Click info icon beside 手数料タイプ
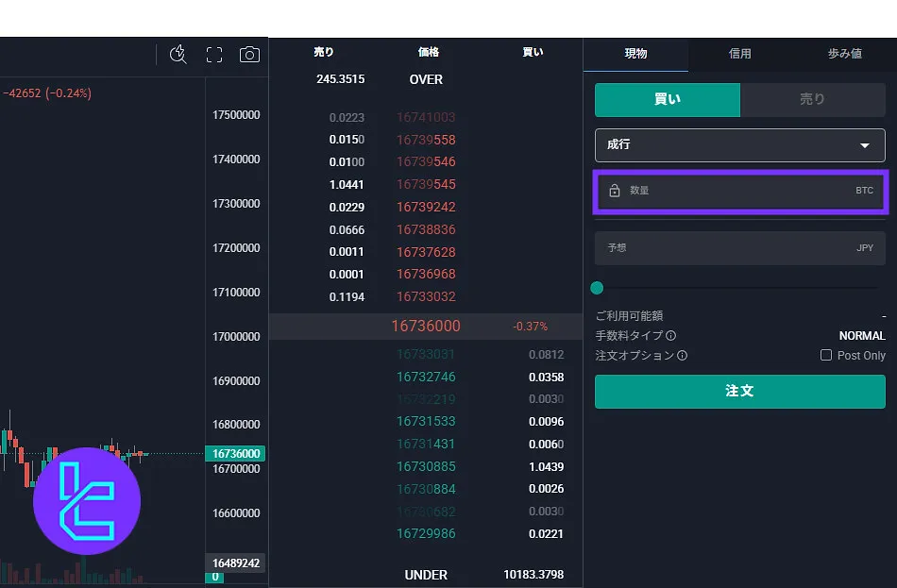 [670, 335]
